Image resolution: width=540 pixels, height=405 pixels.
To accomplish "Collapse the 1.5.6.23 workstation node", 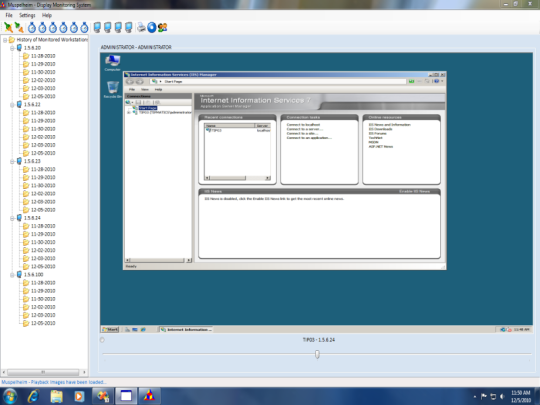I will pyautogui.click(x=12, y=161).
